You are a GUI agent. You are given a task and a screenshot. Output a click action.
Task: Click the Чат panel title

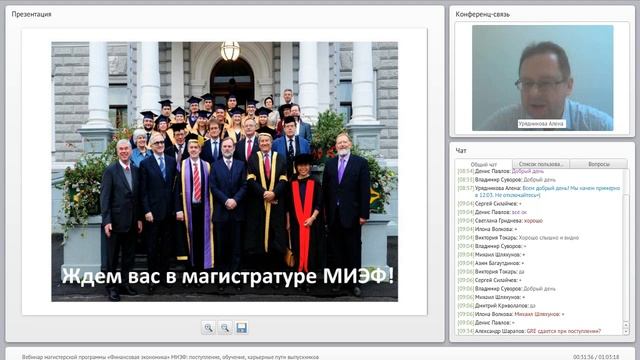point(461,151)
